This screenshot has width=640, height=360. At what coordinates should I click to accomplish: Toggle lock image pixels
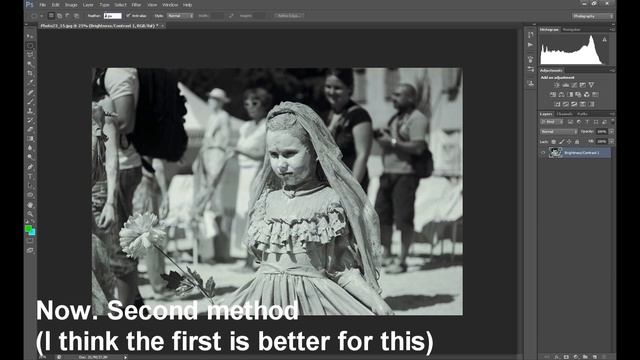562,141
